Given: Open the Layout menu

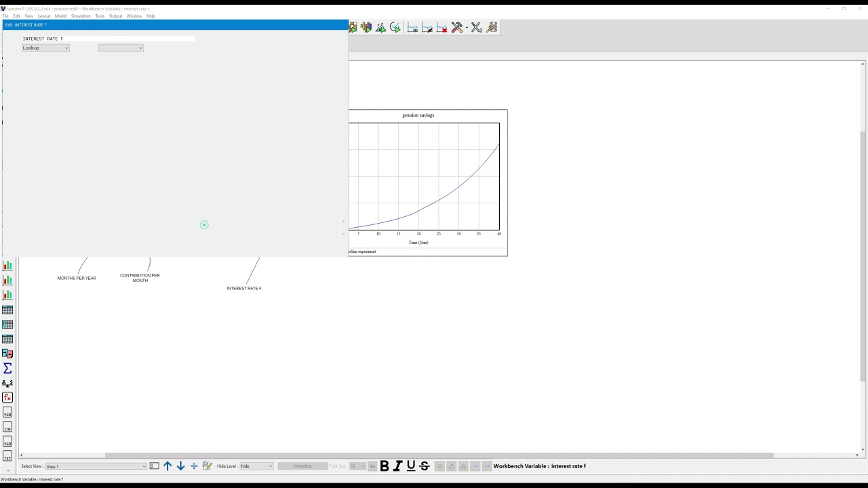Looking at the screenshot, I should 43,16.
